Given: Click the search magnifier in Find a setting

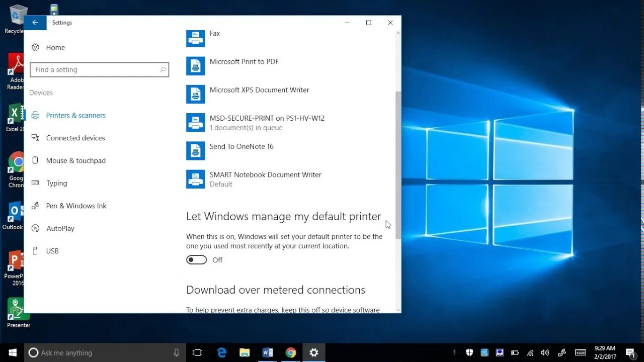Looking at the screenshot, I should (x=163, y=70).
